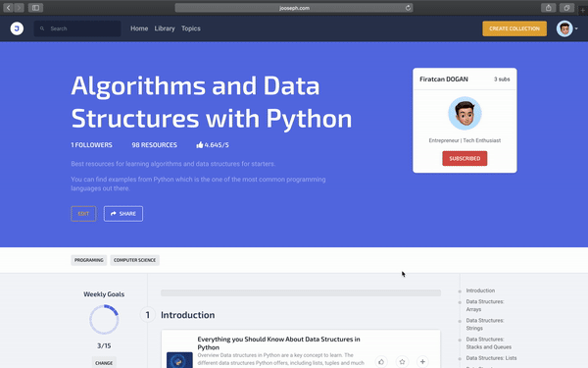This screenshot has height=368, width=588.
Task: Click the browser back arrow
Action: (x=8, y=8)
